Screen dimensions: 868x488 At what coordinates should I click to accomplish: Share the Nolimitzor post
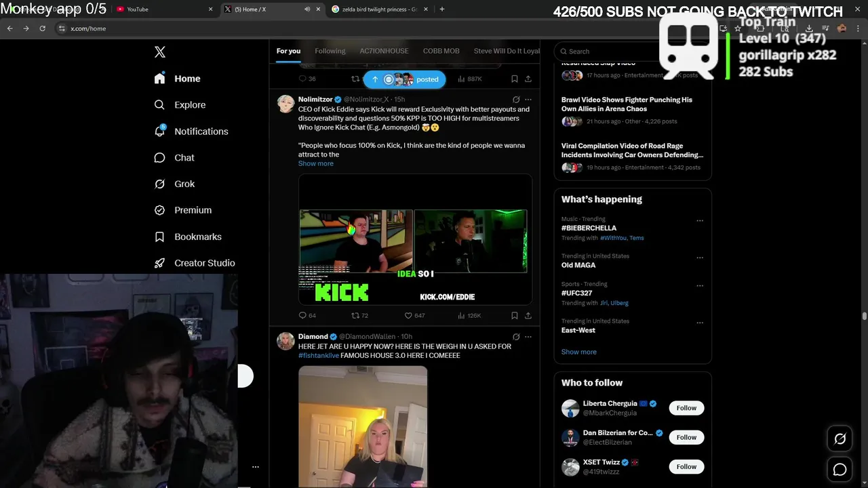(x=528, y=315)
